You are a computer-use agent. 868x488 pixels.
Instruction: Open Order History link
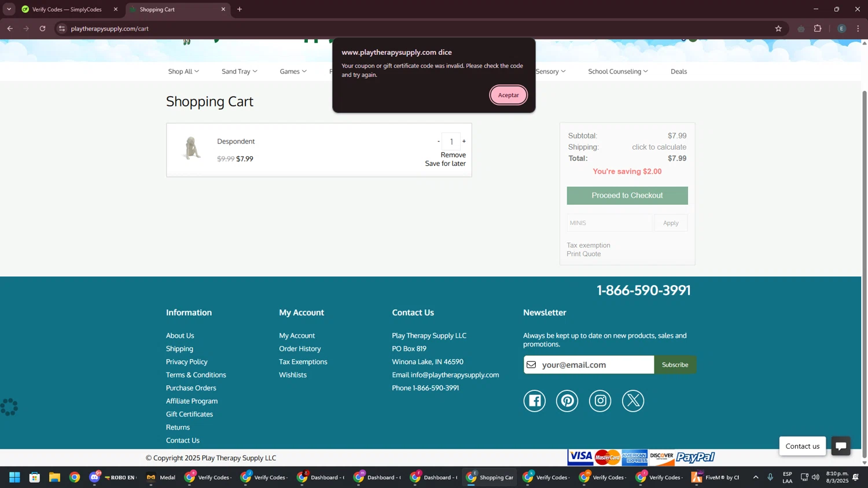tap(300, 349)
